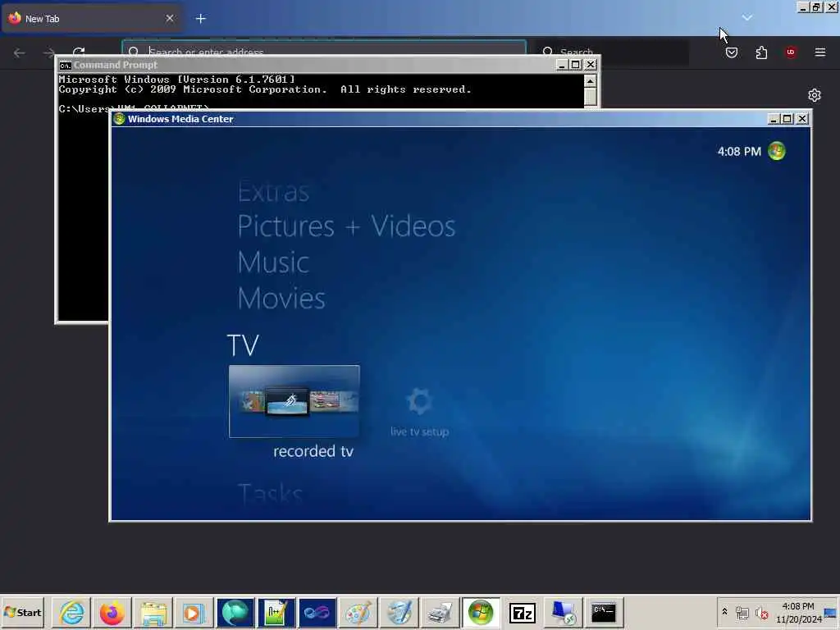Viewport: 840px width, 630px height.
Task: Click the muted volume tray icon
Action: [762, 612]
